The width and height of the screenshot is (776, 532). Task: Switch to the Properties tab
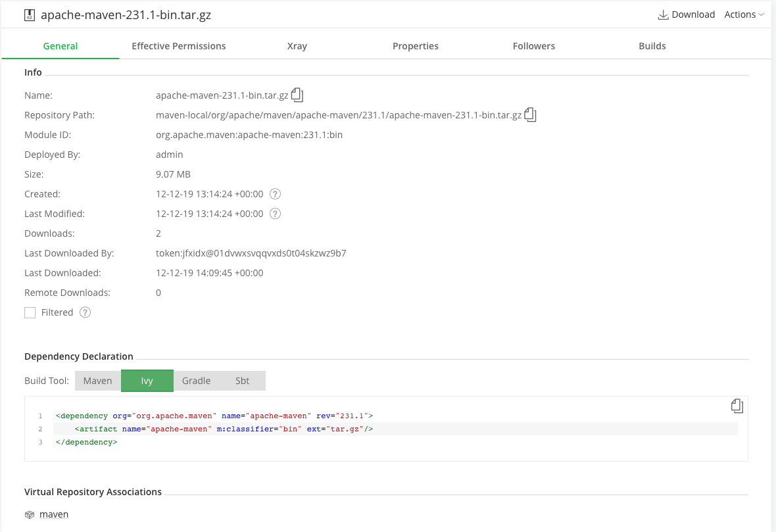[x=415, y=46]
